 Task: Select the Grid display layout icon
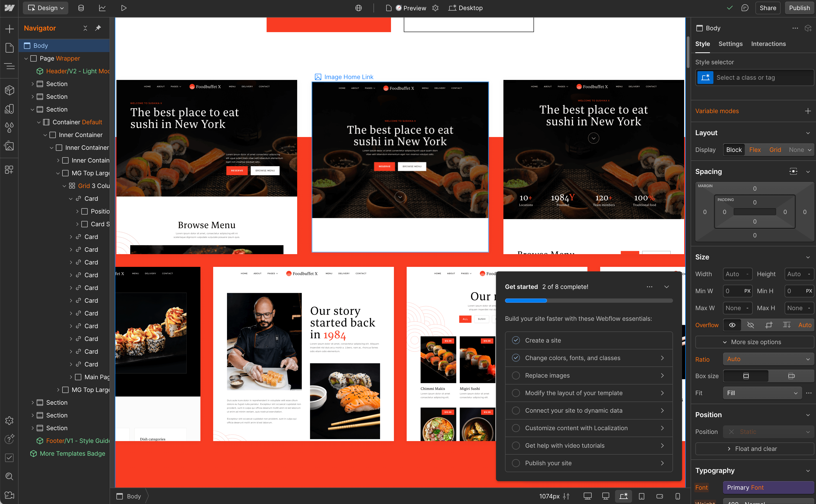(x=774, y=150)
